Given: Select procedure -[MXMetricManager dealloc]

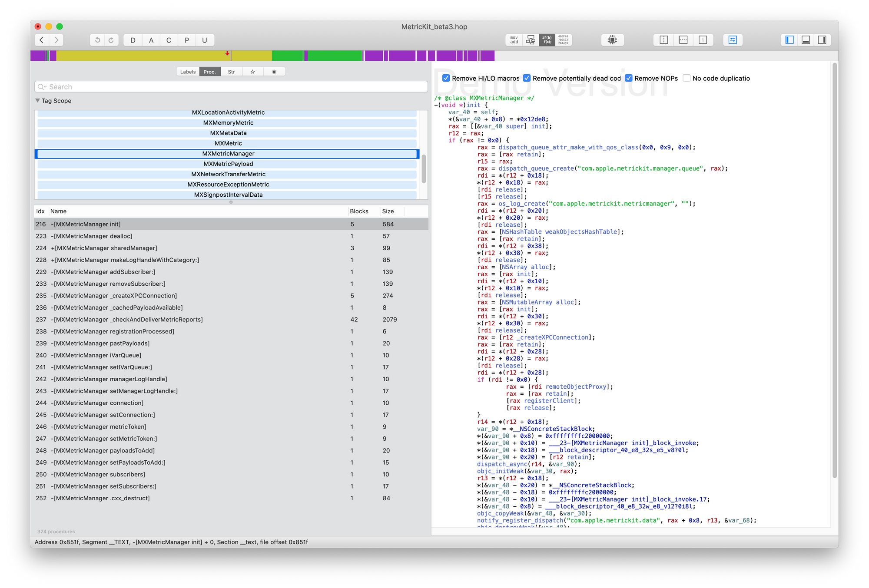Looking at the screenshot, I should coord(231,236).
